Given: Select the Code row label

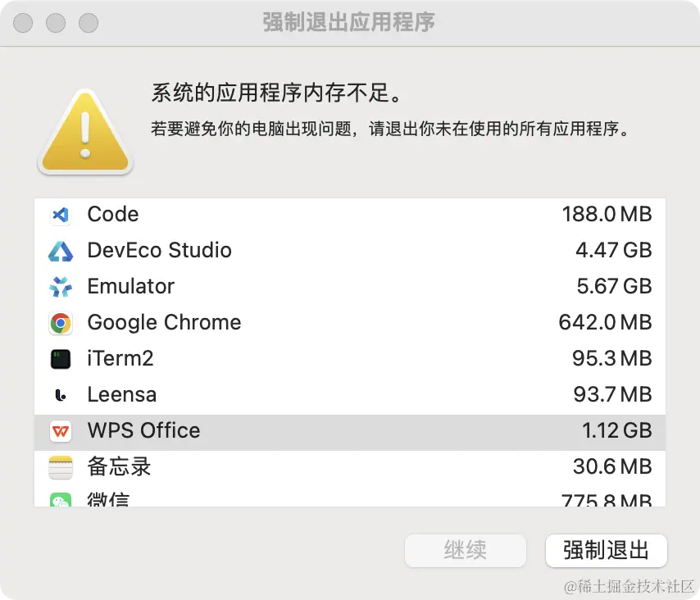Looking at the screenshot, I should 113,215.
